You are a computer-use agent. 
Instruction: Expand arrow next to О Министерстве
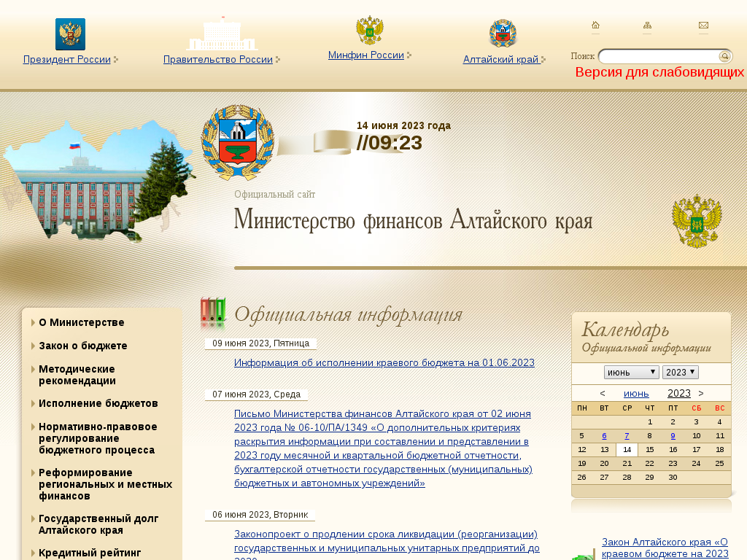tap(33, 323)
